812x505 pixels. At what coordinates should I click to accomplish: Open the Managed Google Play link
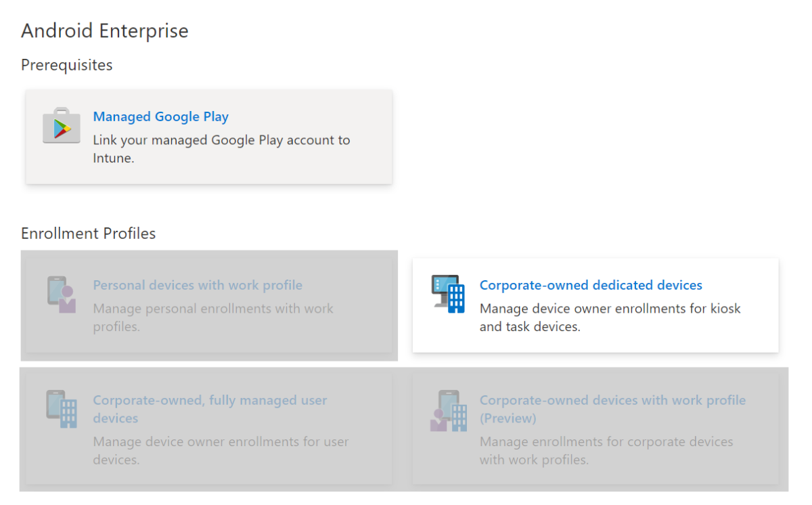(x=161, y=116)
